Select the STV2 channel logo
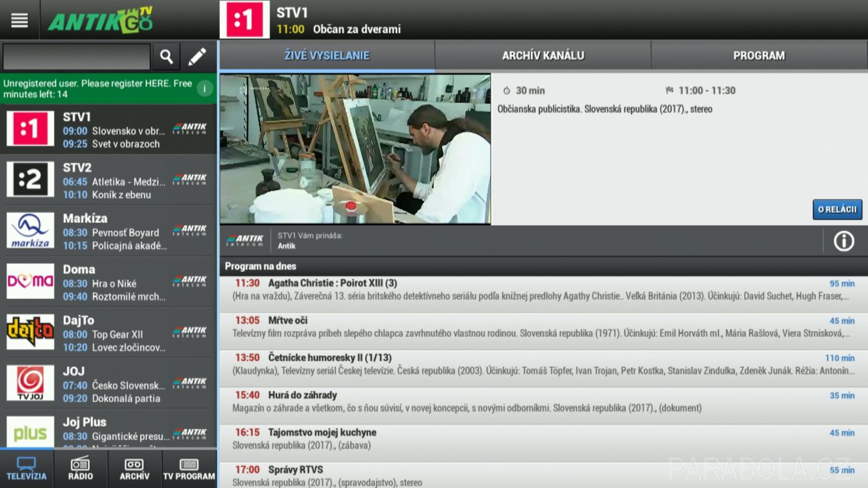 (31, 179)
